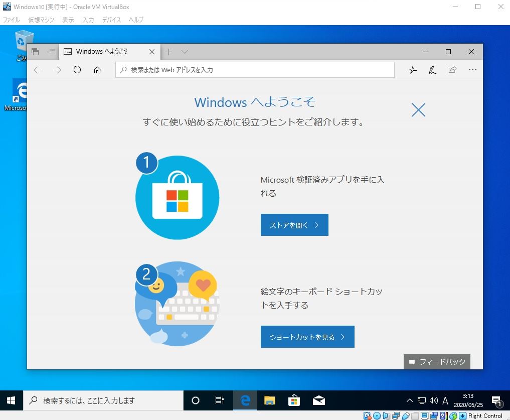Click the VirtualBox USB status icon

click(406, 416)
